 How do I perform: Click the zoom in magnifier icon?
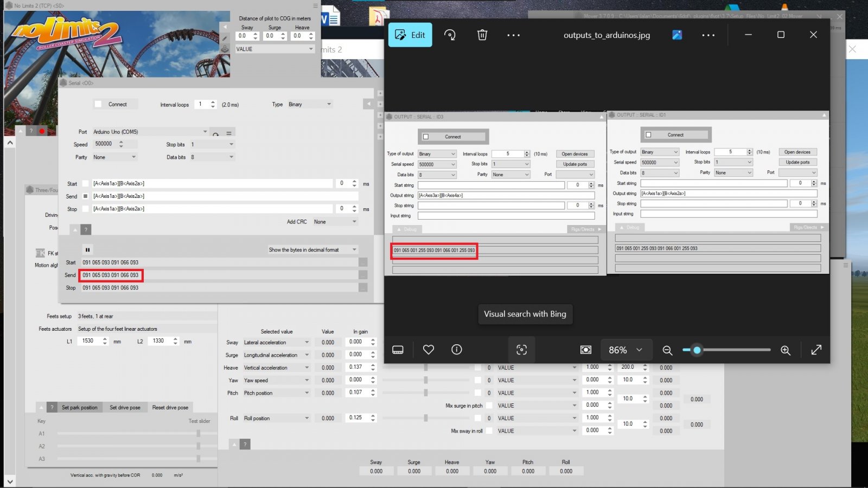coord(785,350)
